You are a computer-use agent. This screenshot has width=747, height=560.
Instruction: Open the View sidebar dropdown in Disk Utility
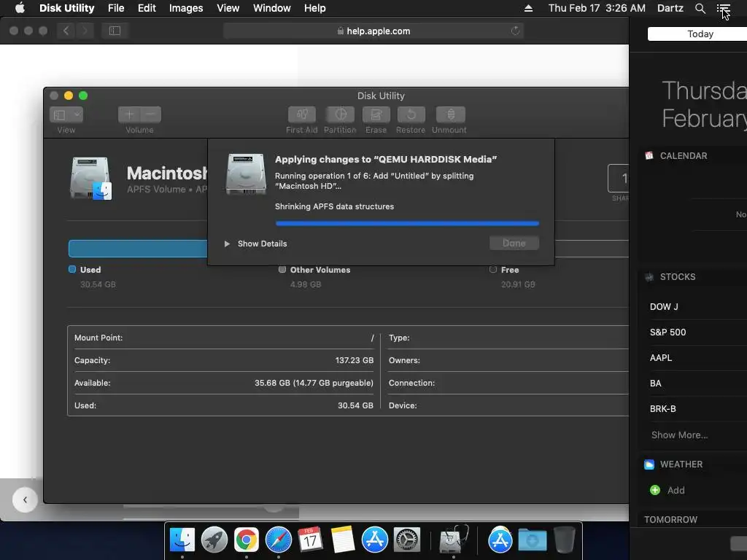(66, 114)
